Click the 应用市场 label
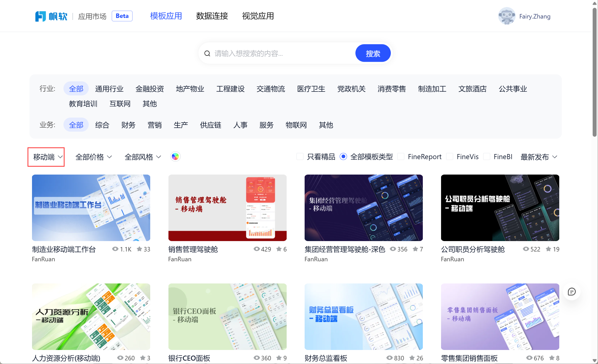This screenshot has width=598, height=364. pos(92,16)
